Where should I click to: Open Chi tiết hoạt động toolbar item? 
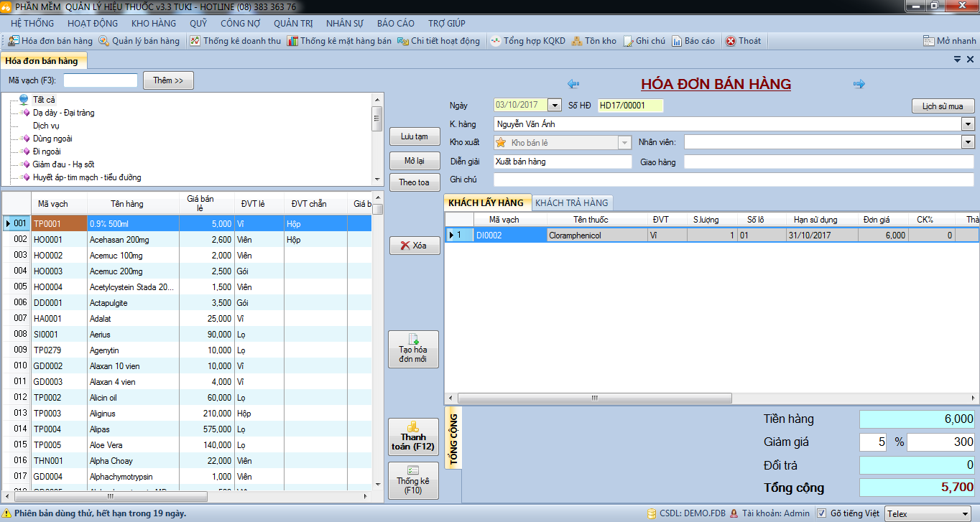pyautogui.click(x=438, y=41)
